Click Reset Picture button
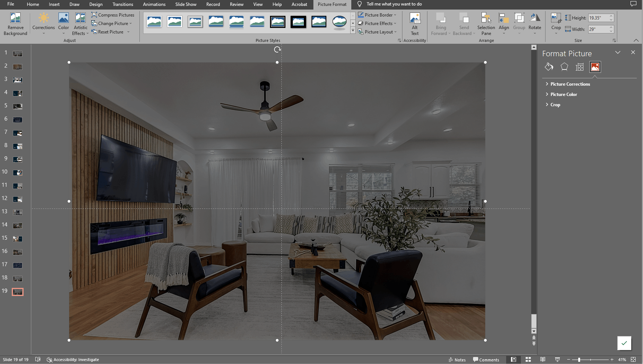 [x=108, y=32]
